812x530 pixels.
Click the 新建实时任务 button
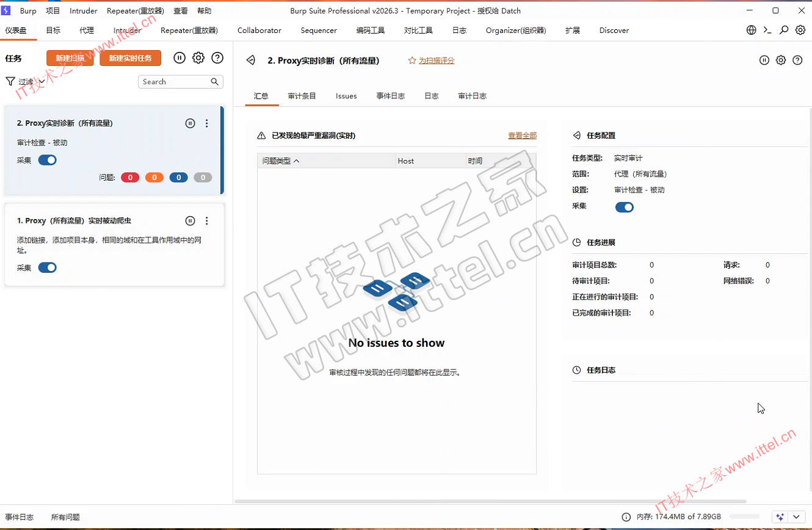pyautogui.click(x=130, y=58)
